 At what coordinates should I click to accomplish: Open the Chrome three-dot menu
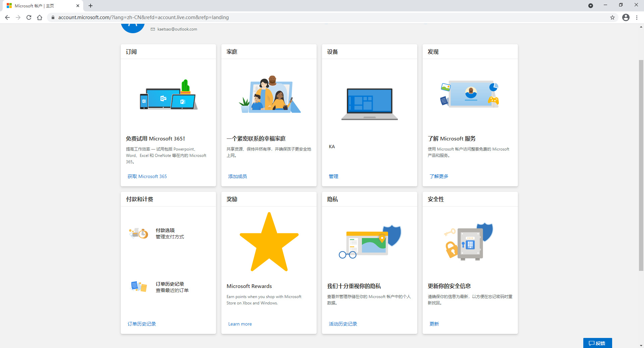pos(637,17)
